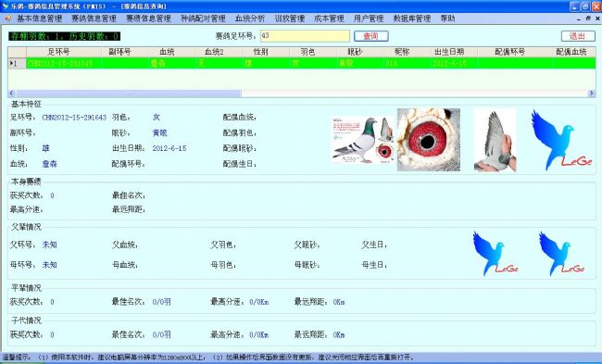Click the small icon left of 基本信息管理 menu
This screenshot has height=364, width=602.
8,19
